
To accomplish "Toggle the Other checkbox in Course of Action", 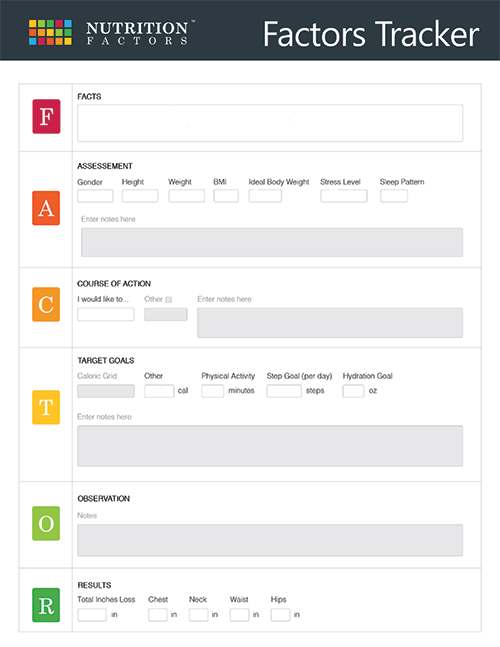I will pos(168,300).
